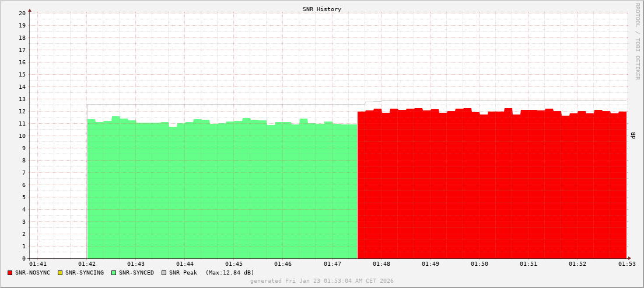Click the 20 value on the y-axis
Screen dimensions: 644x288
22,13
